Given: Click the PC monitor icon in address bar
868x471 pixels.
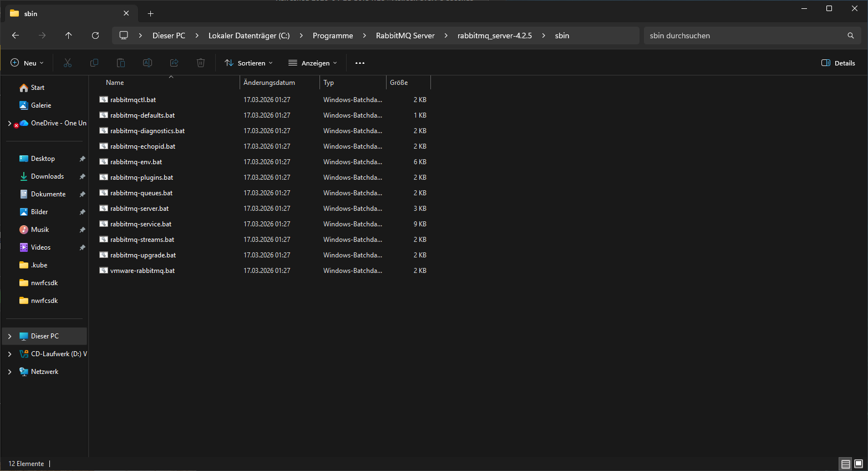Looking at the screenshot, I should point(124,36).
